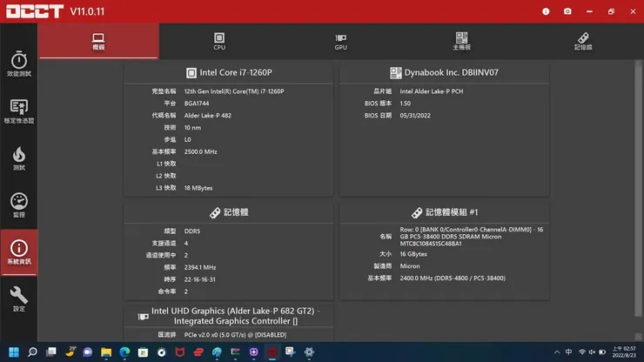Switch to the GPU tab
The width and height of the screenshot is (644, 362).
pos(340,42)
